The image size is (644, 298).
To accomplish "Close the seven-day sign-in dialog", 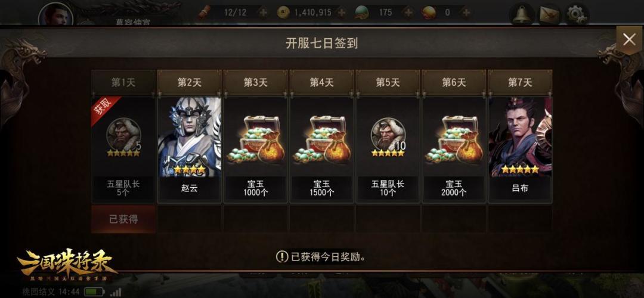I will pyautogui.click(x=629, y=40).
